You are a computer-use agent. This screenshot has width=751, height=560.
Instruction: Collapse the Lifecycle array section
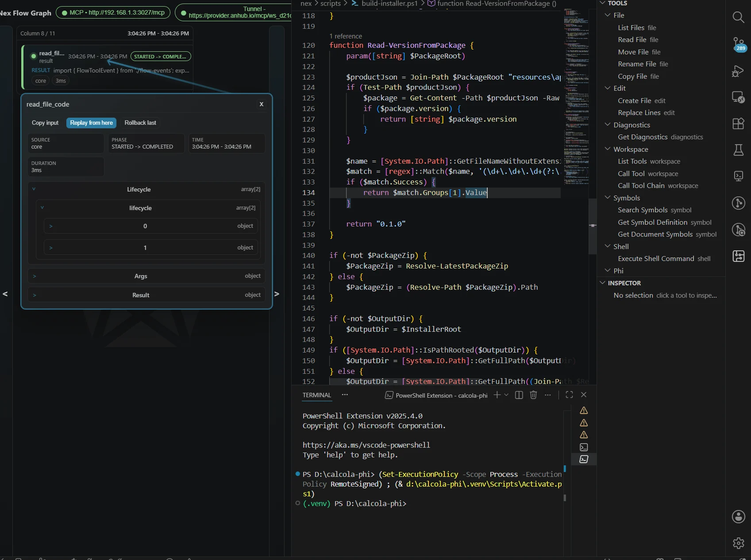click(34, 189)
